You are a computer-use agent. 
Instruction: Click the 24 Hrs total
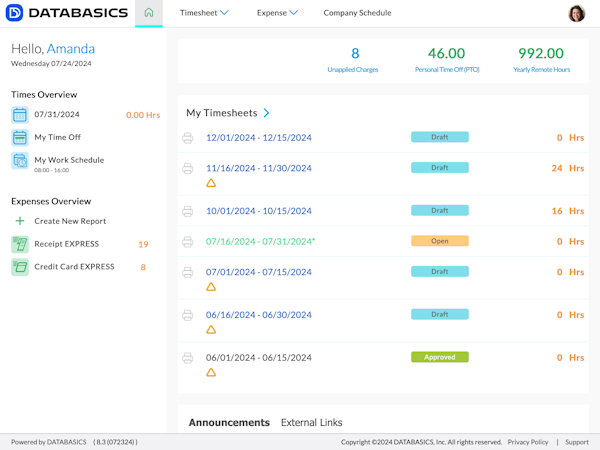pos(568,168)
